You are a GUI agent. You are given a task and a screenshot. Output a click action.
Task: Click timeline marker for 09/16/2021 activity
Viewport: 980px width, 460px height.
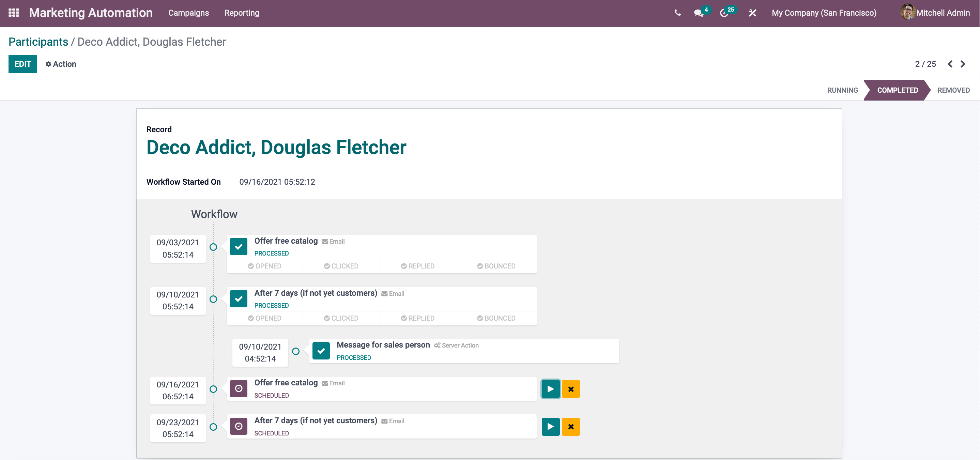[213, 389]
